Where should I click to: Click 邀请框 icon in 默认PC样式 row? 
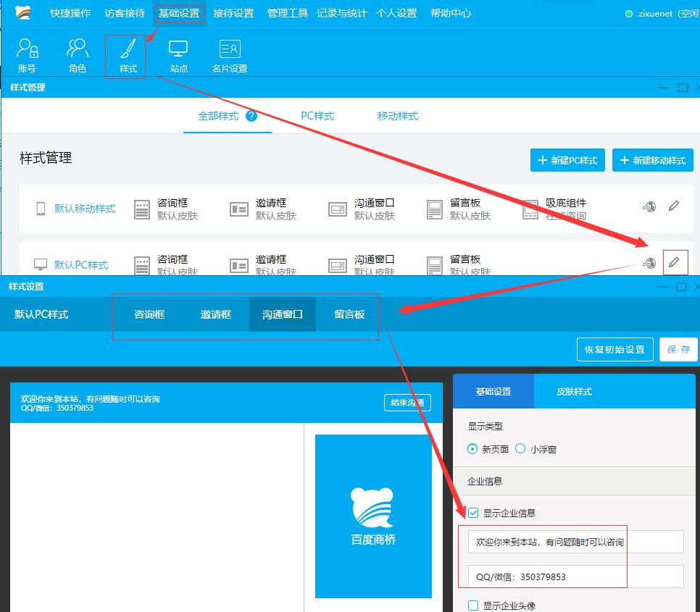239,266
